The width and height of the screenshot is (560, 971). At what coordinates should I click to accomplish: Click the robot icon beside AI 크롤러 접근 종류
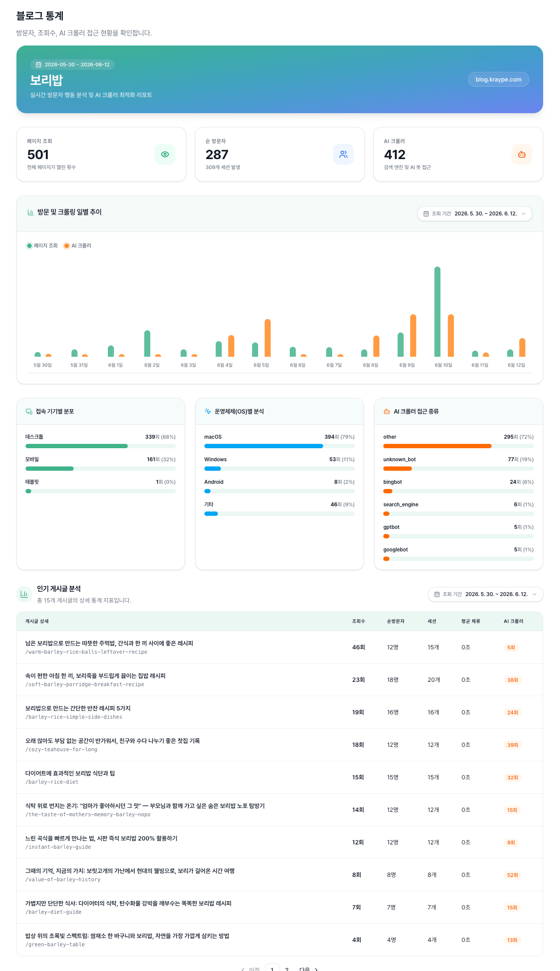[x=387, y=411]
